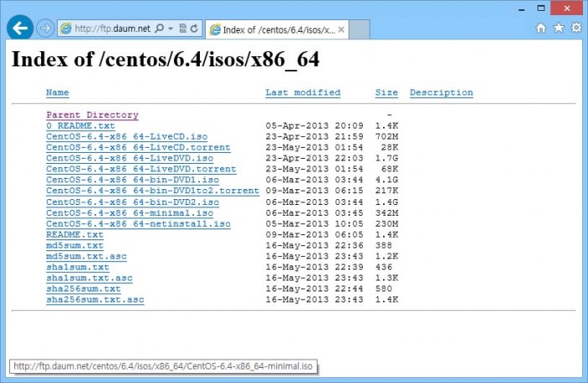Screen dimensions: 588x383
Task: Sort listing by Description column
Action: coord(441,92)
